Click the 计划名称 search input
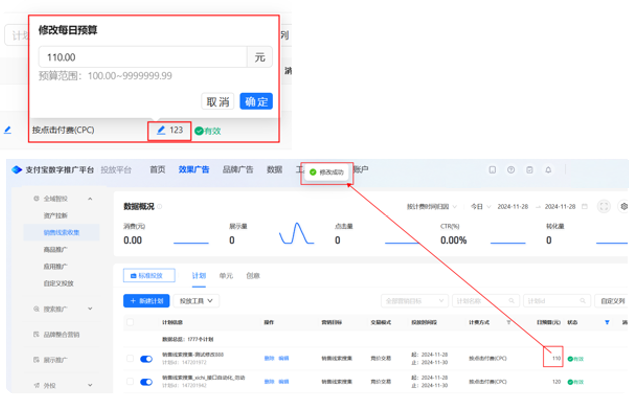 (x=486, y=301)
